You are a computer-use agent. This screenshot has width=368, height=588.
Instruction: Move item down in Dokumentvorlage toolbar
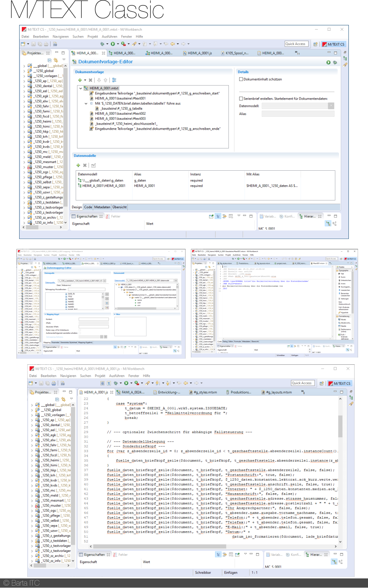(99, 80)
